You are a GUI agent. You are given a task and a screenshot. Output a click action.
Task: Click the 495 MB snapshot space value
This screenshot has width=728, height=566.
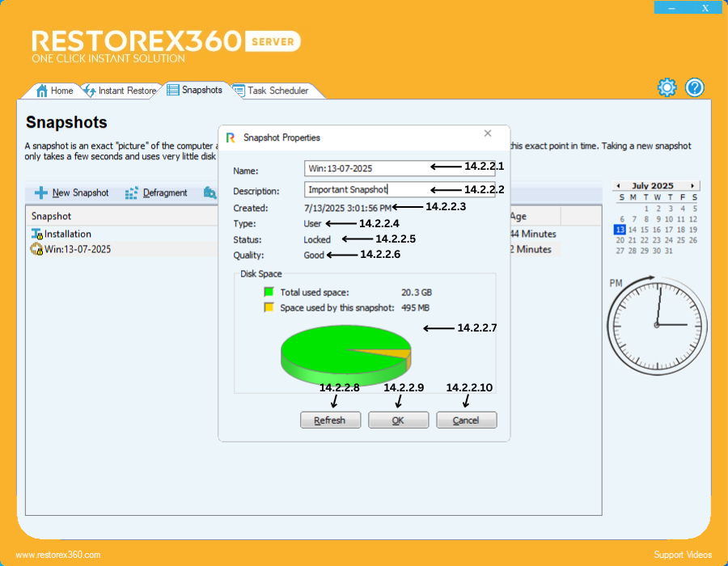pyautogui.click(x=415, y=307)
